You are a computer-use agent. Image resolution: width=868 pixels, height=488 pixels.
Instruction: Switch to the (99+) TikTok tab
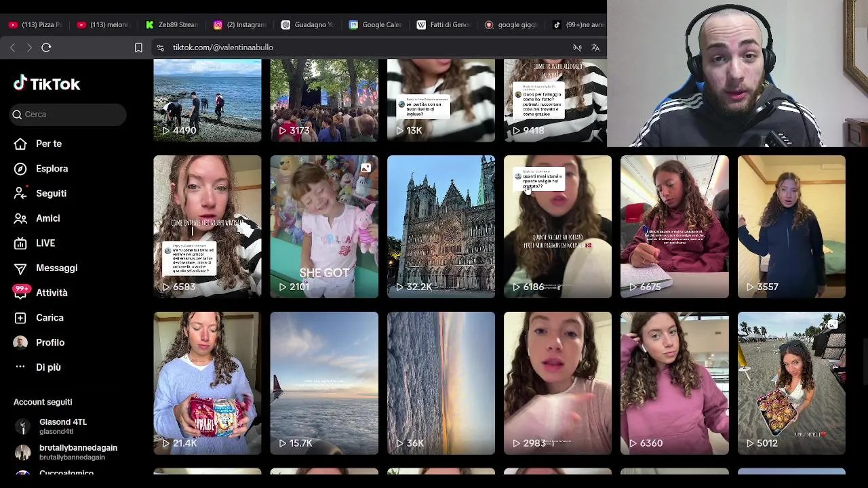coord(578,24)
